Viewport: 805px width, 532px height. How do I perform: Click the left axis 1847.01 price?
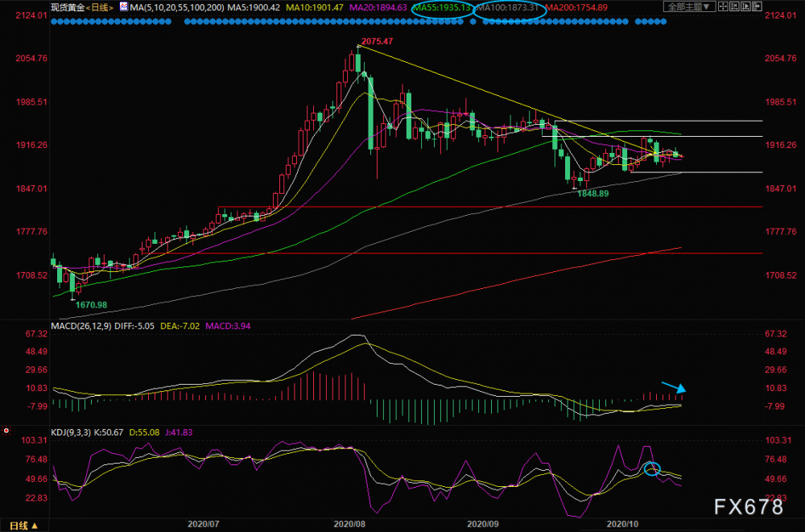click(x=31, y=188)
